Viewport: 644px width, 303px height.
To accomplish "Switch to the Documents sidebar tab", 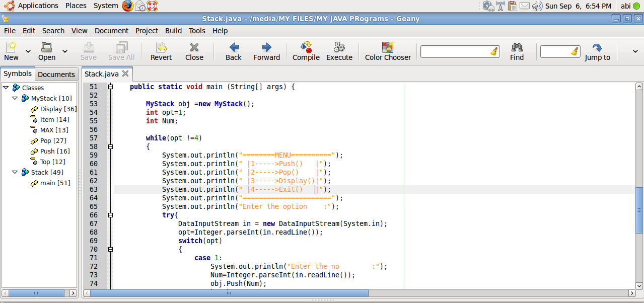I will [x=56, y=74].
